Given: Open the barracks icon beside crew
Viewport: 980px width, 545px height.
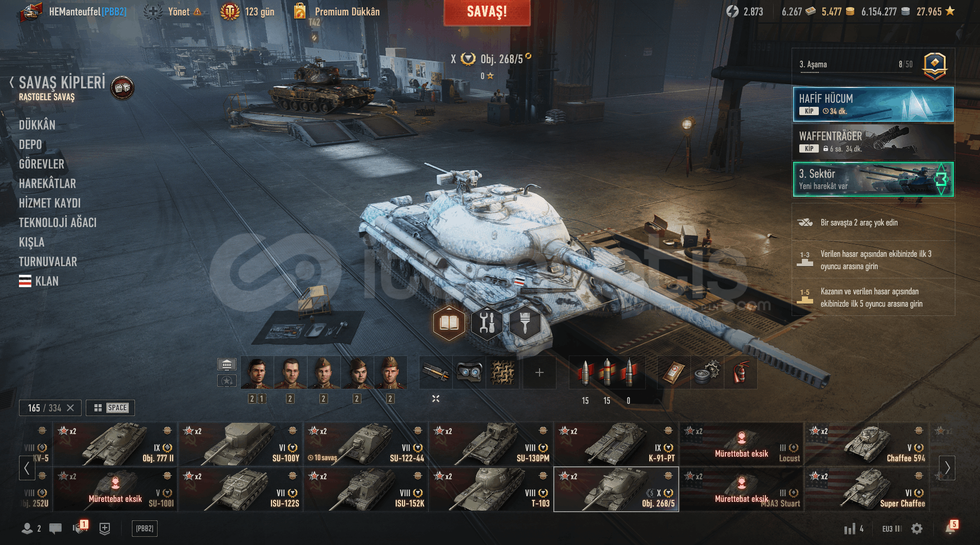Looking at the screenshot, I should (x=227, y=365).
